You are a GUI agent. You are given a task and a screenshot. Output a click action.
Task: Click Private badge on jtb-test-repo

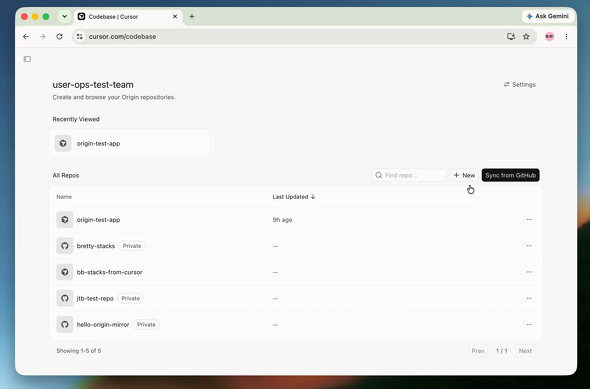pyautogui.click(x=131, y=298)
